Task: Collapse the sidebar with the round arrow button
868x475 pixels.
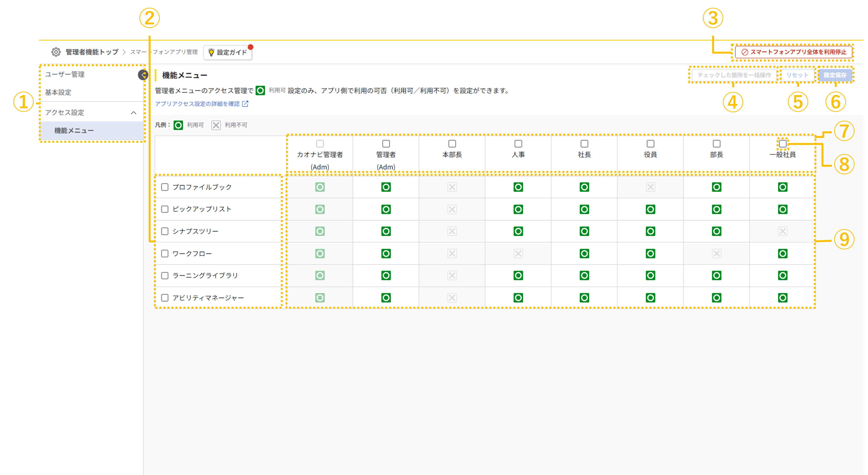Action: 143,75
